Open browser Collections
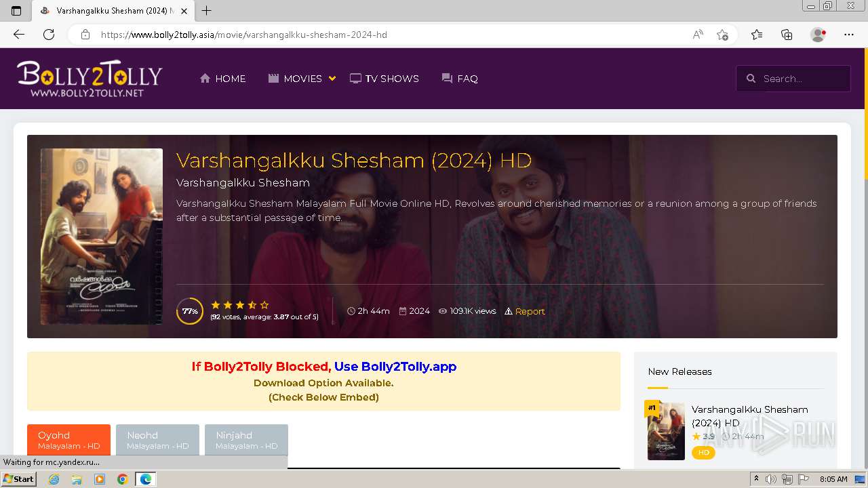 coord(787,35)
